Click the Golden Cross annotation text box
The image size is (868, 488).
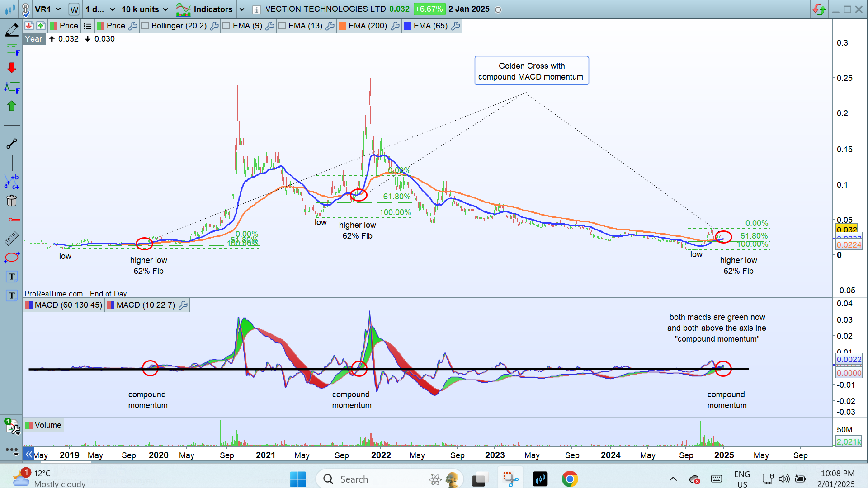coord(531,71)
